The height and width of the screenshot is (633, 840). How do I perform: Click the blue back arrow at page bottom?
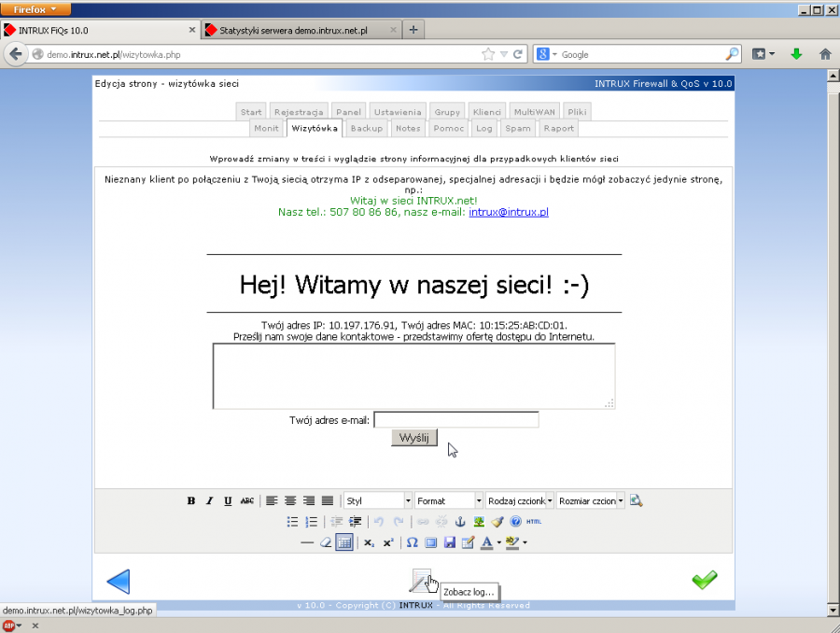[x=119, y=582]
